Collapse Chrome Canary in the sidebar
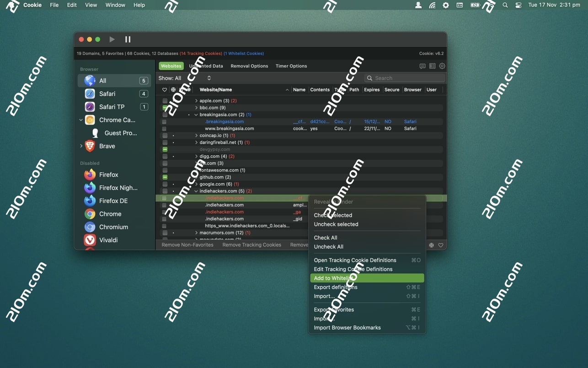Image resolution: width=588 pixels, height=368 pixels. tap(81, 120)
